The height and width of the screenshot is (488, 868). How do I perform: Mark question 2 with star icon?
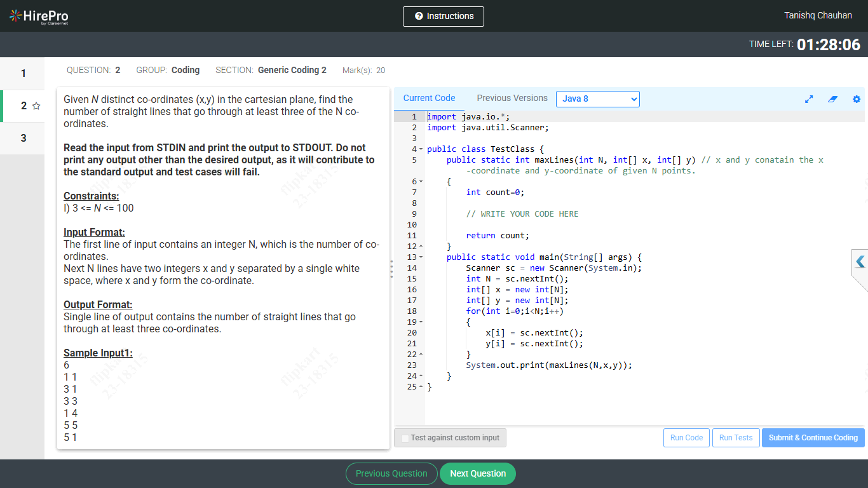pyautogui.click(x=36, y=106)
